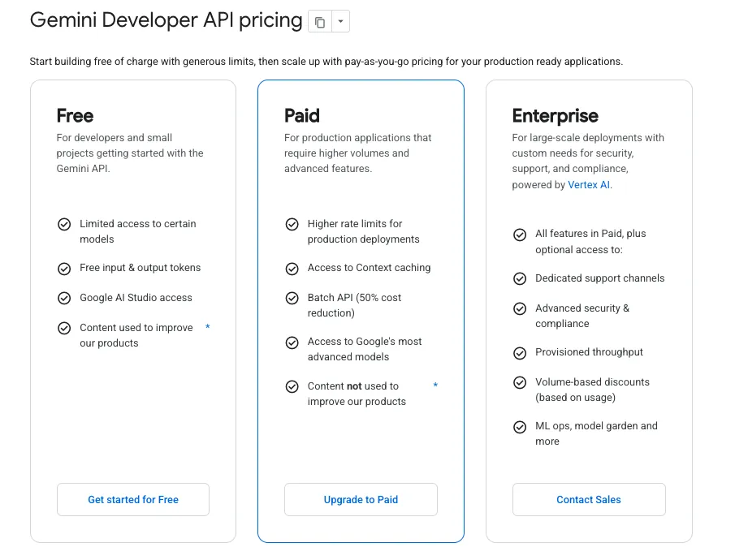The width and height of the screenshot is (748, 560).
Task: Click checkmark icon beside Dedicated support channels
Action: click(520, 278)
